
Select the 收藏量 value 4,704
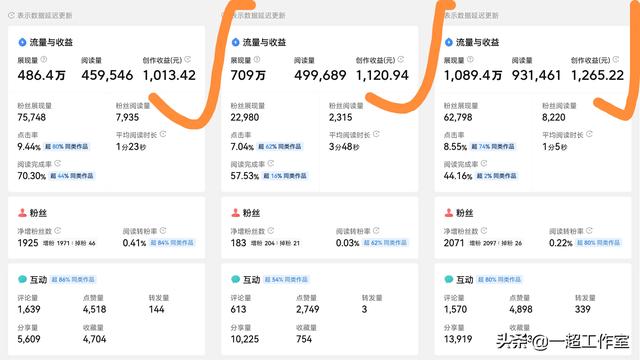click(x=94, y=339)
